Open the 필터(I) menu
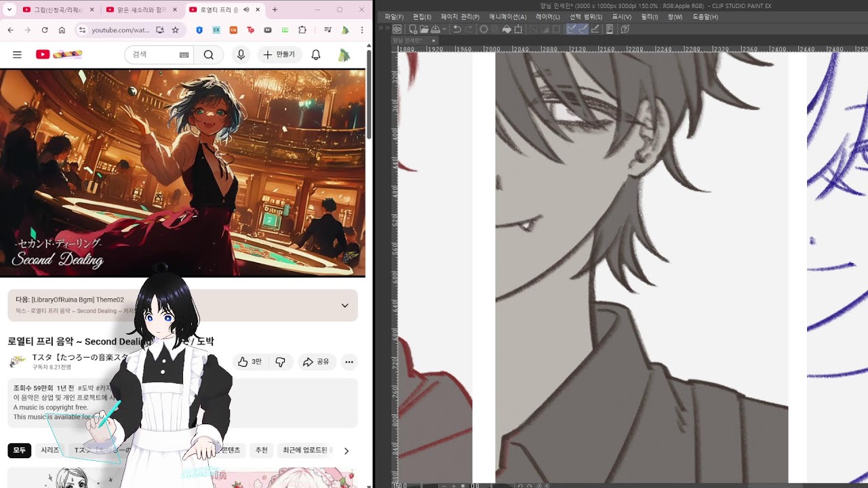The width and height of the screenshot is (868, 488). pyautogui.click(x=650, y=17)
